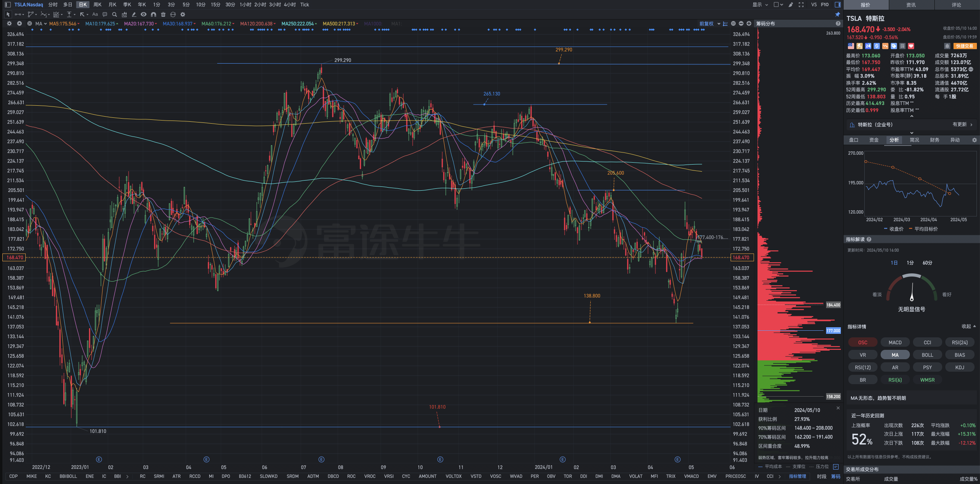Click the VS compare button

click(814, 5)
